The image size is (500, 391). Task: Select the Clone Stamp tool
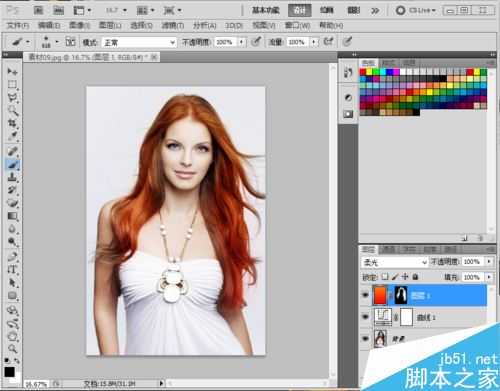12,177
